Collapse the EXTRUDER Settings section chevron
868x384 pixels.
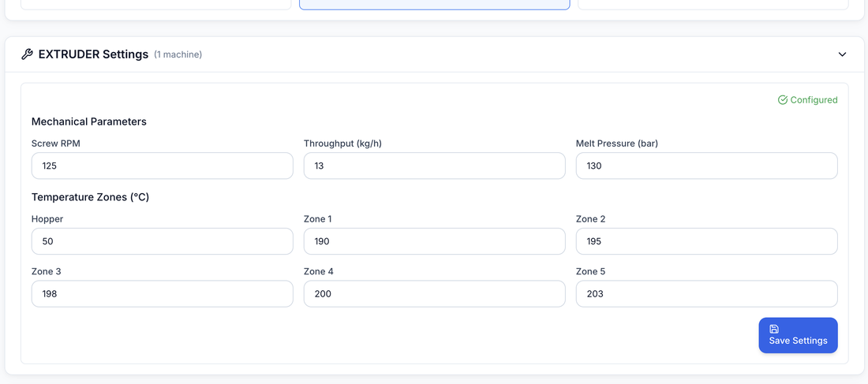click(842, 54)
